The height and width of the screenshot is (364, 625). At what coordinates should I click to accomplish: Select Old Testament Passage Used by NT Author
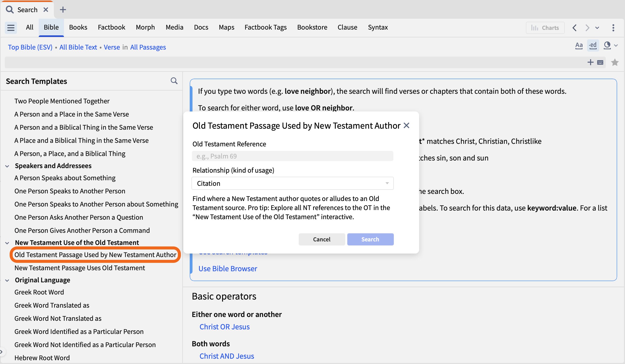tap(95, 255)
